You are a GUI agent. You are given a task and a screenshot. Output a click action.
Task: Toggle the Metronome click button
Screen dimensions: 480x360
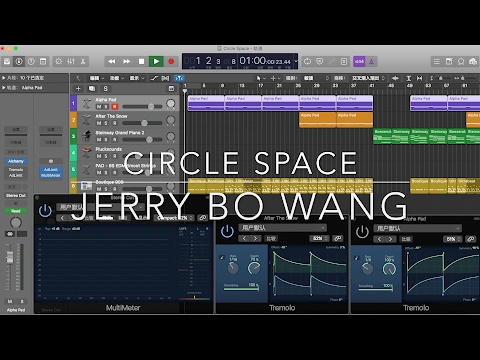(x=371, y=61)
